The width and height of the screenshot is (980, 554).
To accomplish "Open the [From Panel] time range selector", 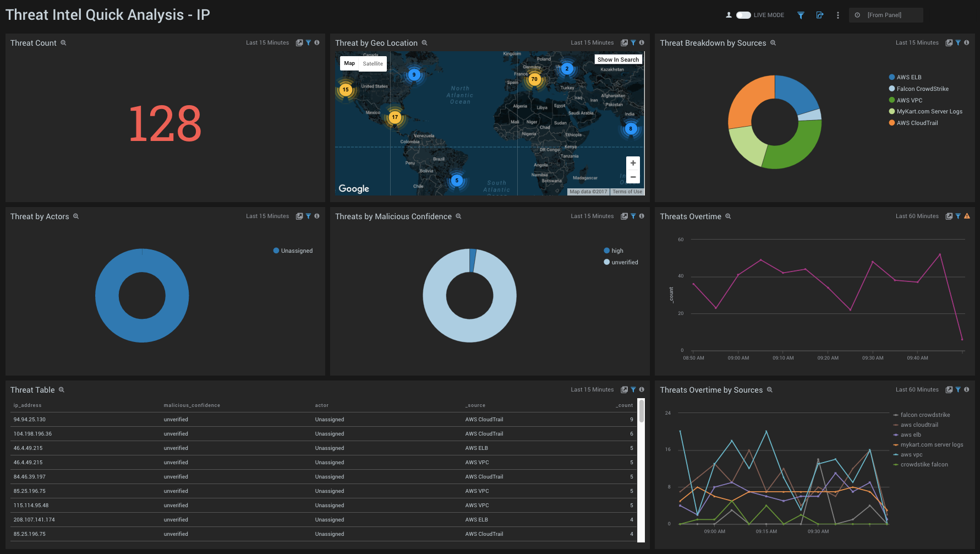I will pos(886,15).
